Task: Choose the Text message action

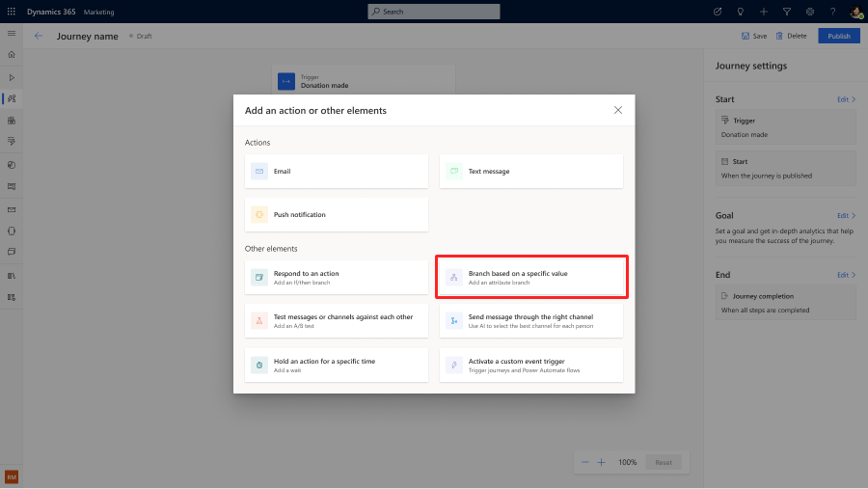Action: coord(530,172)
